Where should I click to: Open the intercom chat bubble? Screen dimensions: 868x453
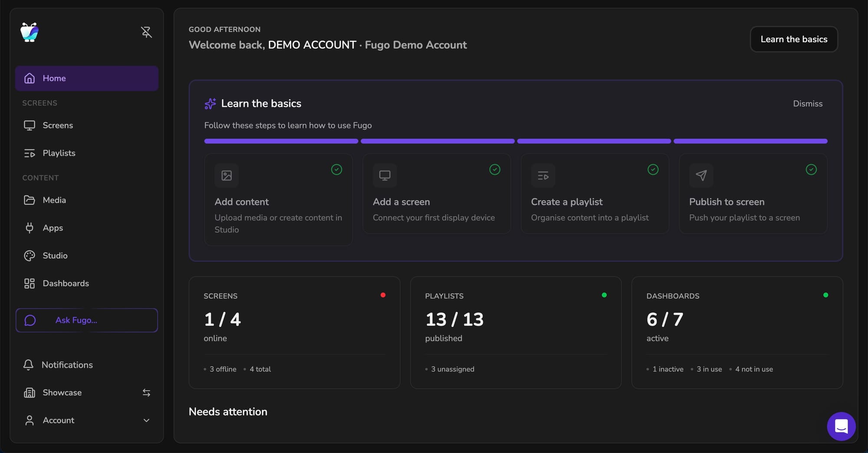[841, 426]
